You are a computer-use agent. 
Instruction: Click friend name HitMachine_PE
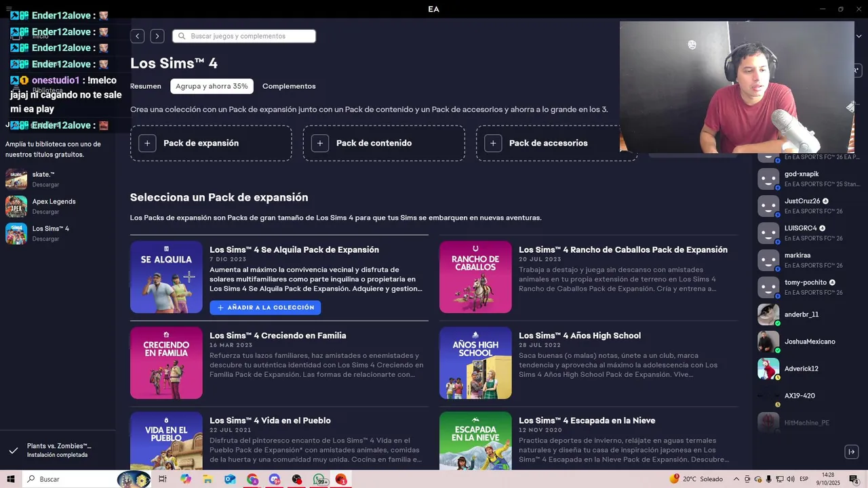806,423
